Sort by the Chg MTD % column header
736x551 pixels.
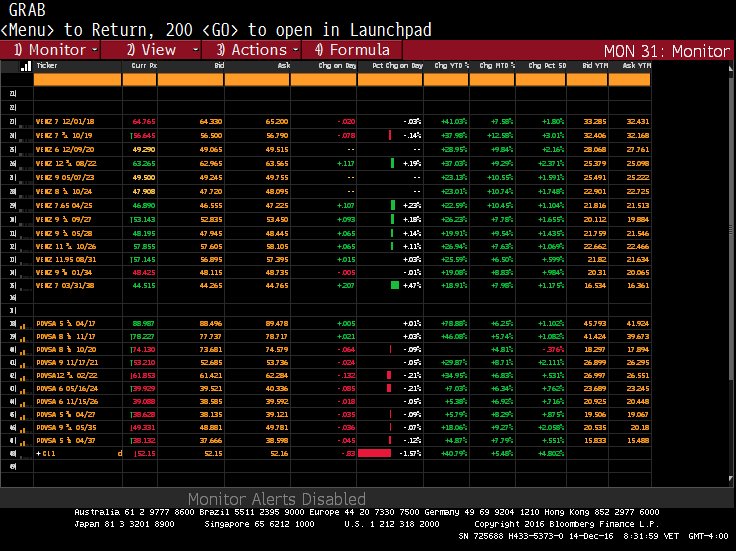coord(497,66)
